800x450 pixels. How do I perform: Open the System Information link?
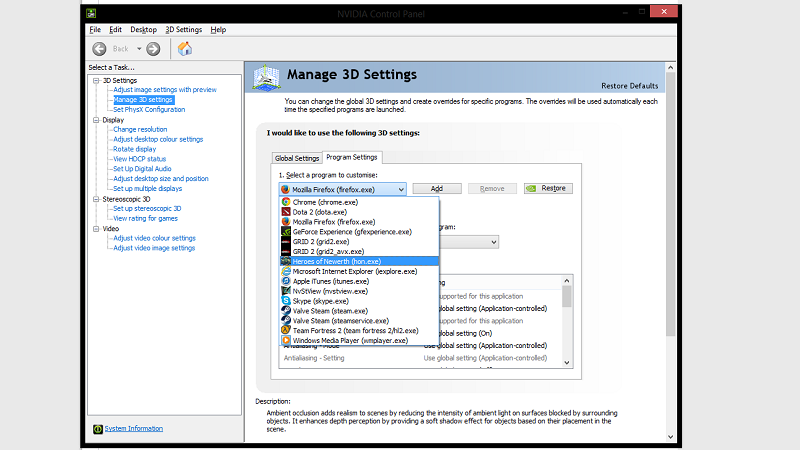click(x=134, y=429)
